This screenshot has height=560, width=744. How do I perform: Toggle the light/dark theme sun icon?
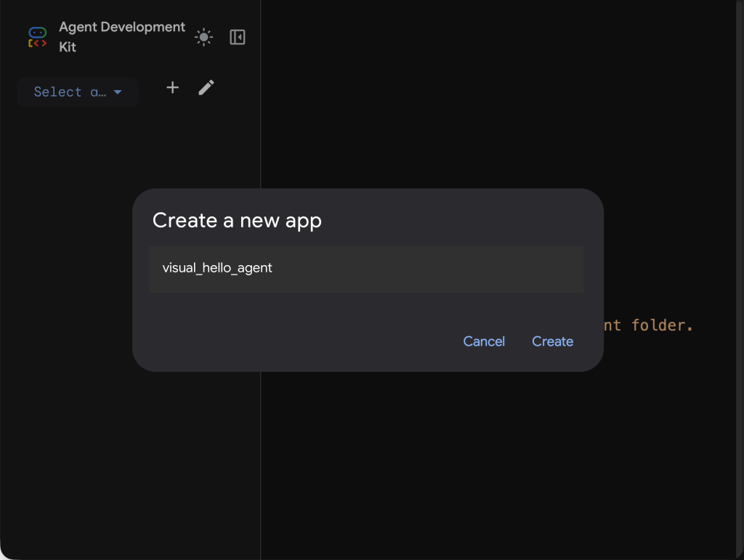point(204,37)
